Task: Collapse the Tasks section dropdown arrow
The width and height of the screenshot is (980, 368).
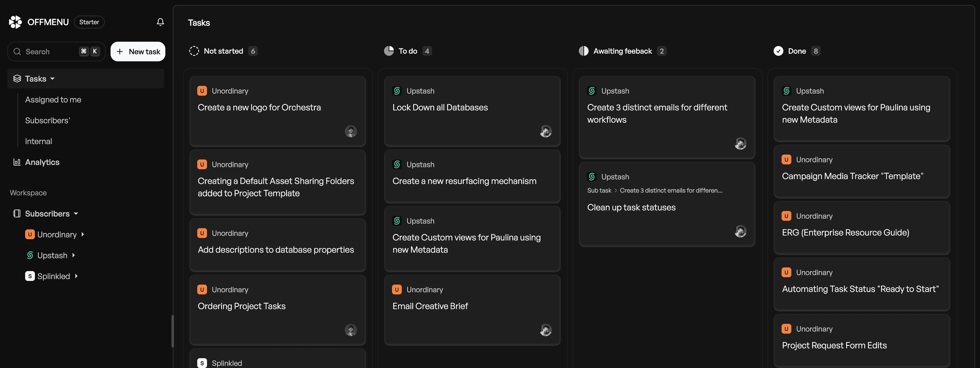Action: pos(52,79)
